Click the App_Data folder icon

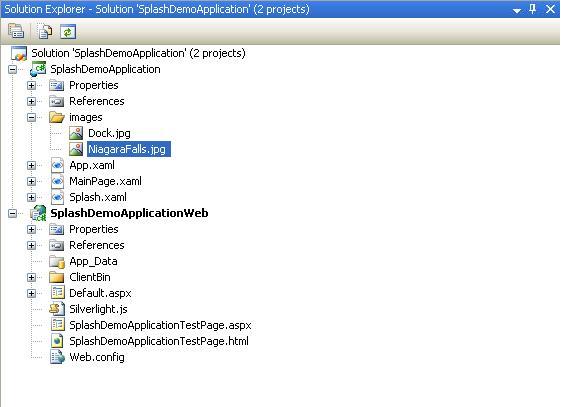coord(57,261)
